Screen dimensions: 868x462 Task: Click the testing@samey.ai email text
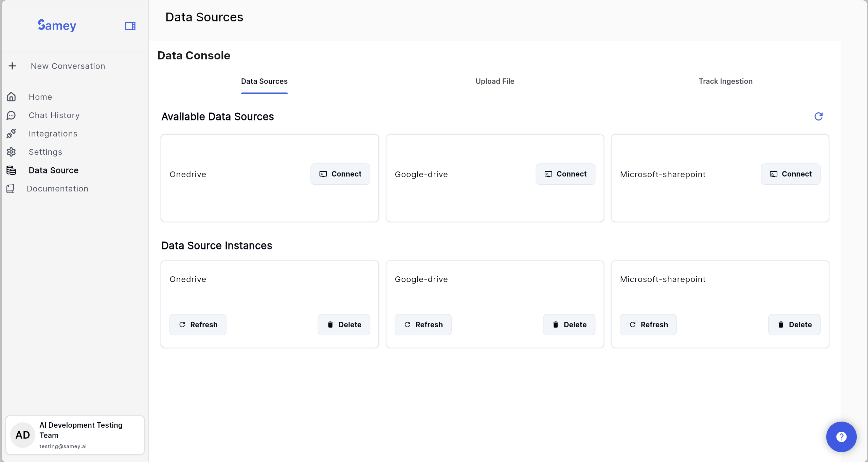(x=63, y=446)
